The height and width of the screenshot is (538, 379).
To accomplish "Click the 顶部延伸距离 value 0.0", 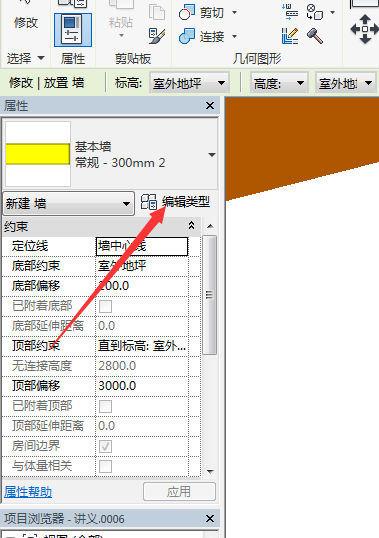I will pos(142,426).
